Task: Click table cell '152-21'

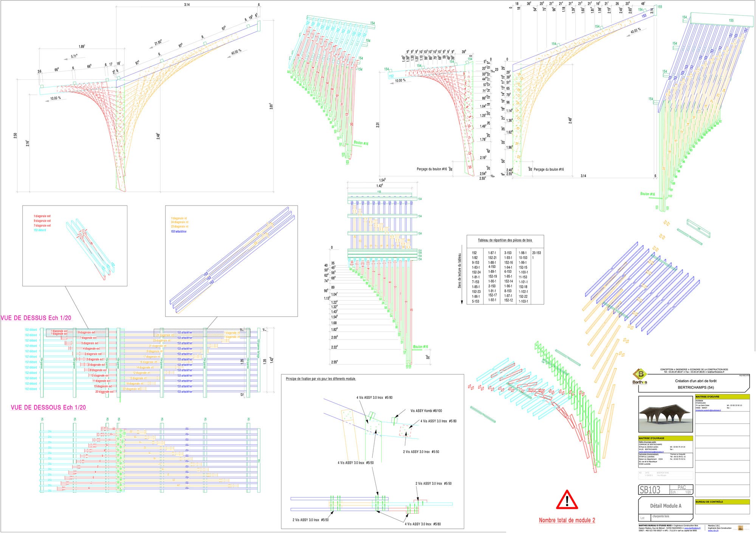Action: point(492,258)
